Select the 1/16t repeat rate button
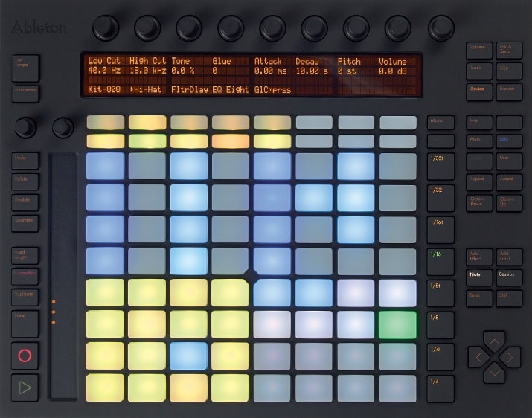Image resolution: width=532 pixels, height=418 pixels. coord(440,231)
